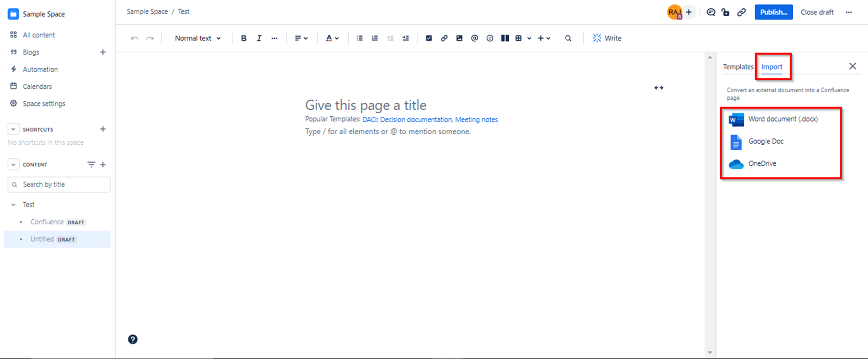Add a column layout
The width and height of the screenshot is (868, 359).
[x=505, y=38]
